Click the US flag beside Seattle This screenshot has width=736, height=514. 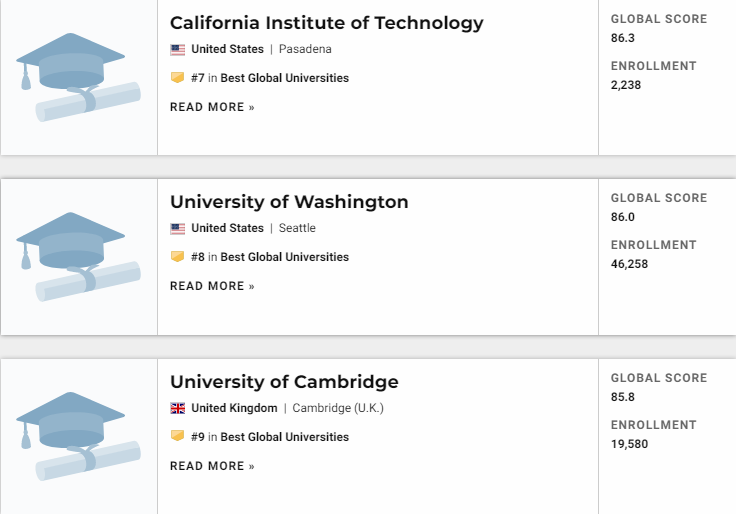point(178,228)
